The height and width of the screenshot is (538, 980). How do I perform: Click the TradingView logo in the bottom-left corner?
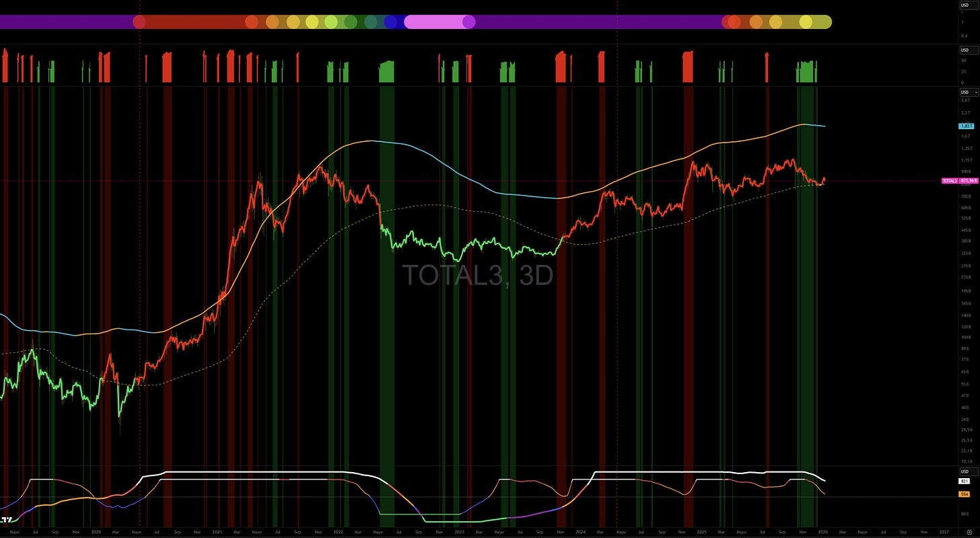pyautogui.click(x=5, y=519)
